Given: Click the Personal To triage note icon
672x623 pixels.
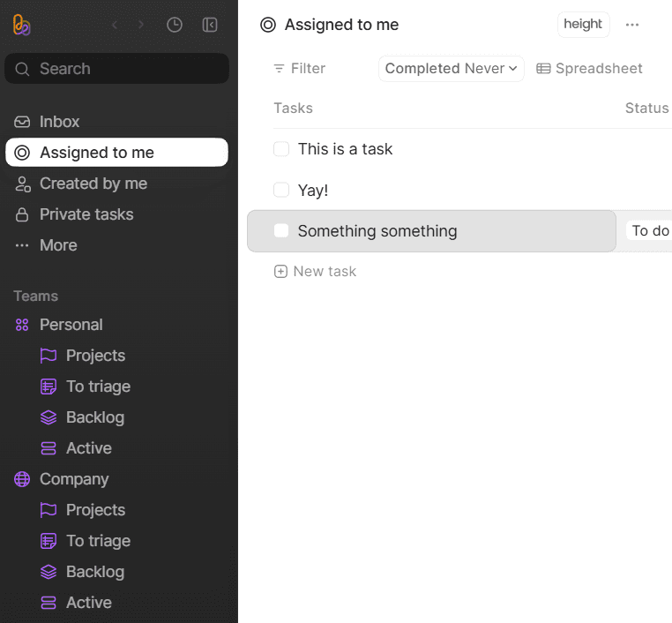Looking at the screenshot, I should 49,387.
